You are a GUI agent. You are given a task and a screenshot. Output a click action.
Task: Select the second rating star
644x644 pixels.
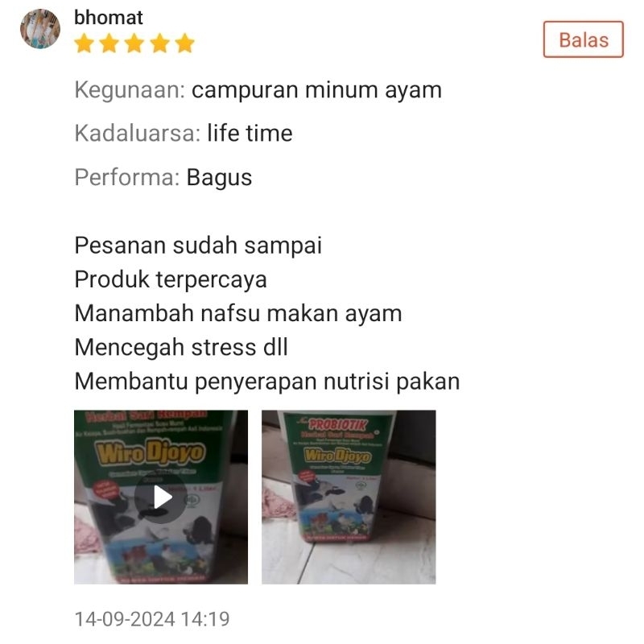coord(109,43)
